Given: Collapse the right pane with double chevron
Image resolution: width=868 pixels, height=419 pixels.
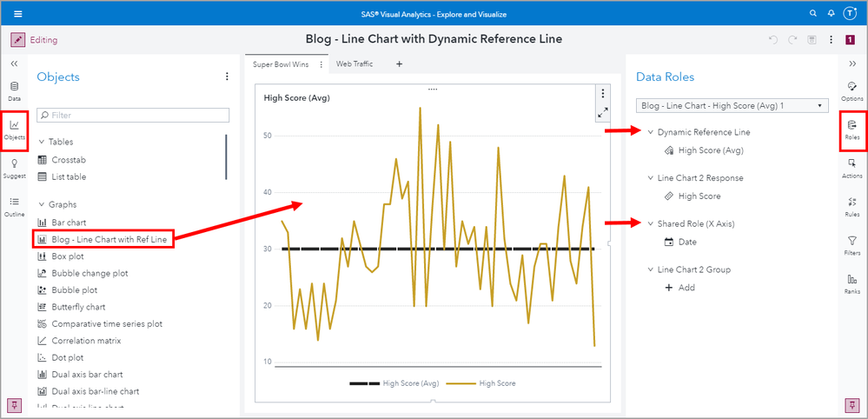Looking at the screenshot, I should [x=852, y=63].
